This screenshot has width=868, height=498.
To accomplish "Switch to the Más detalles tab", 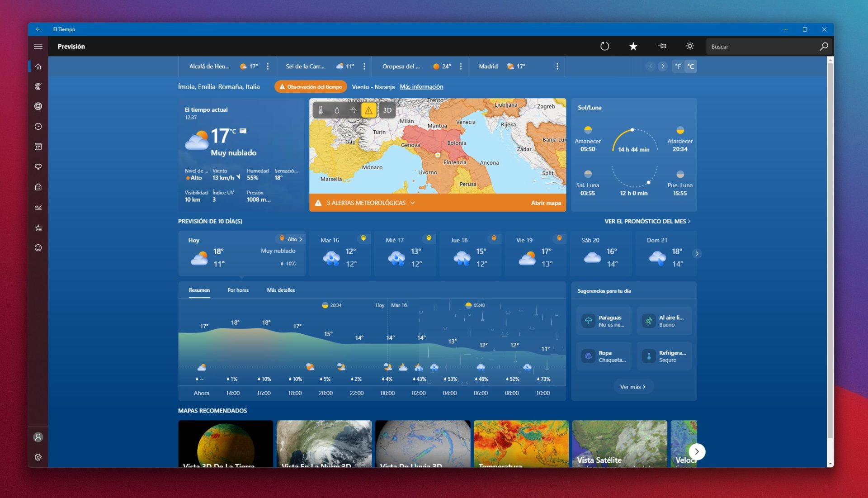I will coord(281,290).
